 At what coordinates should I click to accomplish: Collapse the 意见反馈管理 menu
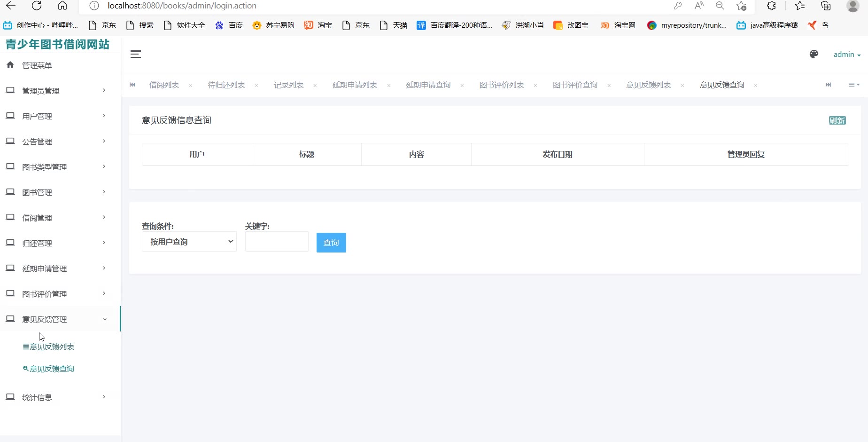[60, 319]
